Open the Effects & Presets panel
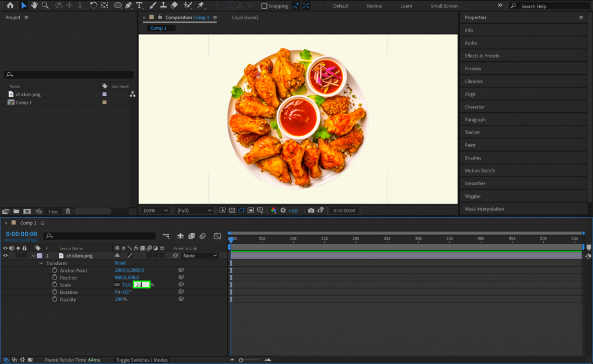Viewport: 593px width, 364px height. click(493, 56)
